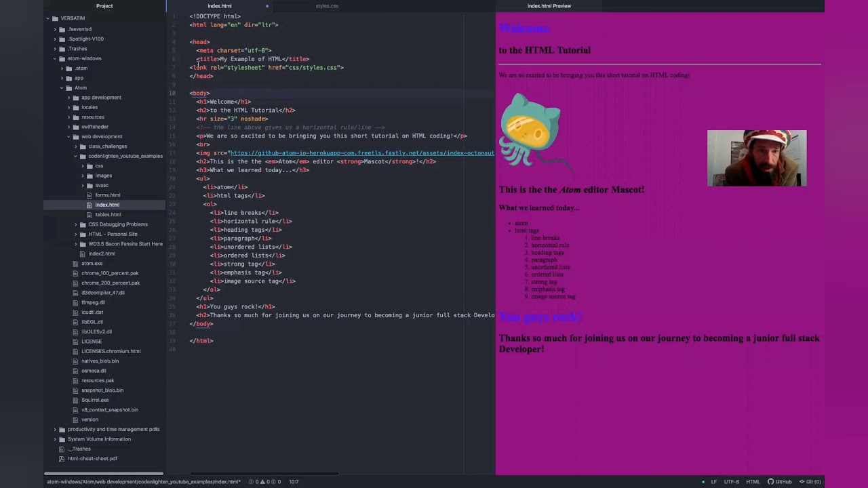Click the atom.exe file icon
This screenshot has width=868, height=488.
coord(75,264)
